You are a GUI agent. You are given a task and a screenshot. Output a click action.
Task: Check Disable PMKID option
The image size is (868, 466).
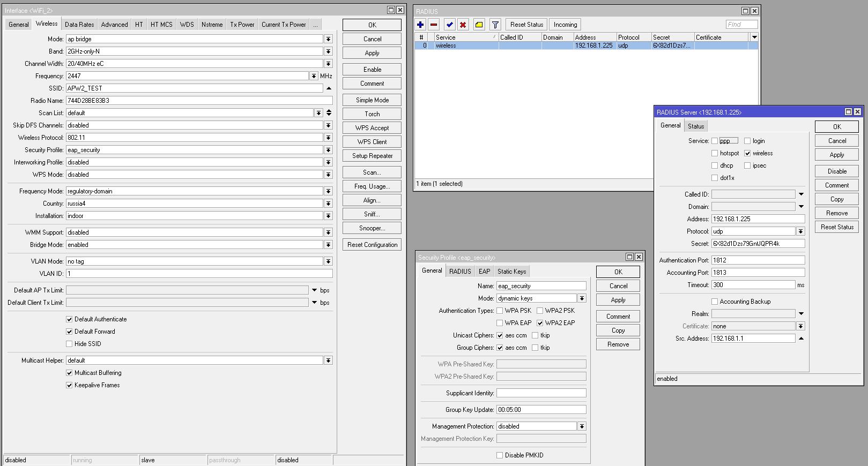(x=500, y=455)
